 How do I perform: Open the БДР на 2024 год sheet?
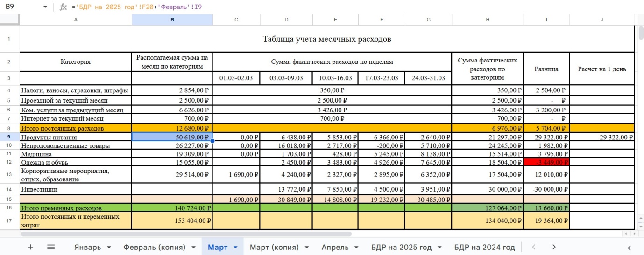[484, 247]
